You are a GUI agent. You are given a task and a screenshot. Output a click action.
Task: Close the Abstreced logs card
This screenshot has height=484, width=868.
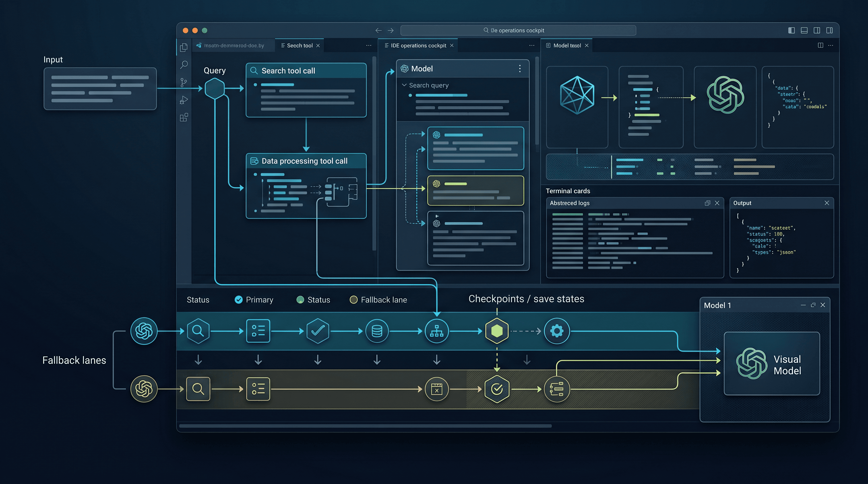coord(717,203)
